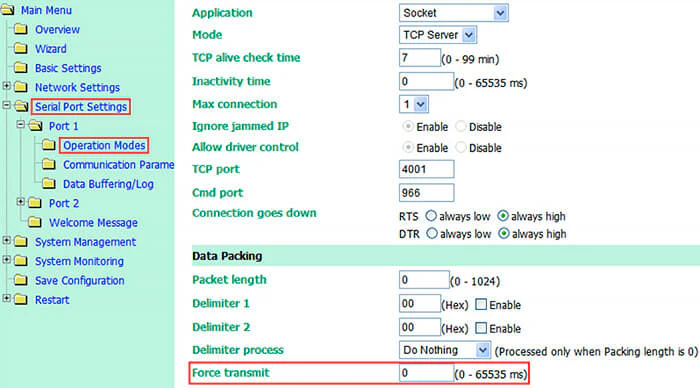Screen dimensions: 700x388
Task: Click the Packet length input field
Action: click(424, 280)
